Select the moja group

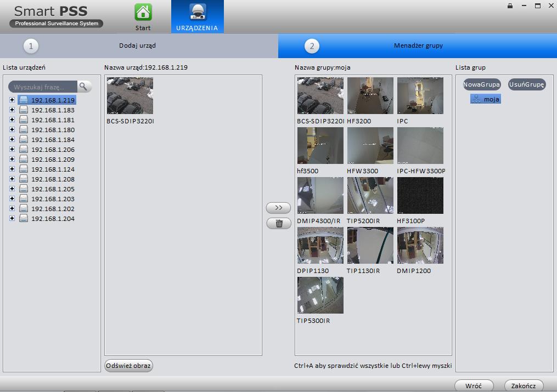click(x=486, y=99)
